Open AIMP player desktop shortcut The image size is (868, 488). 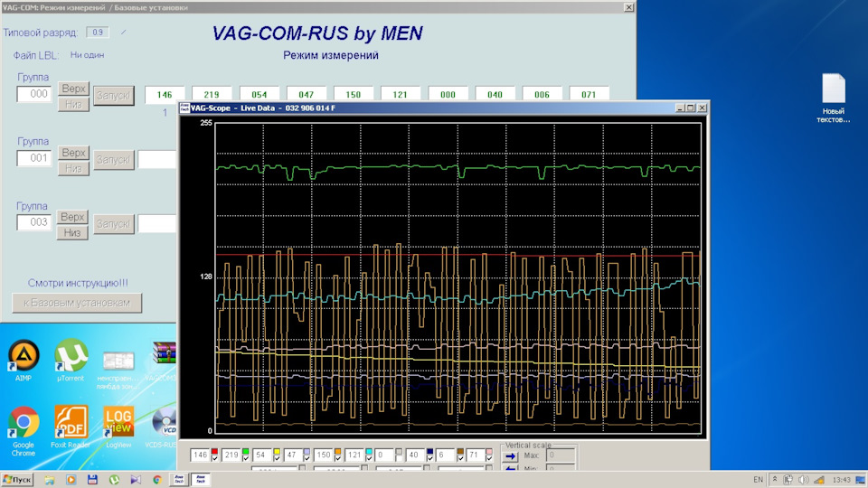(24, 361)
